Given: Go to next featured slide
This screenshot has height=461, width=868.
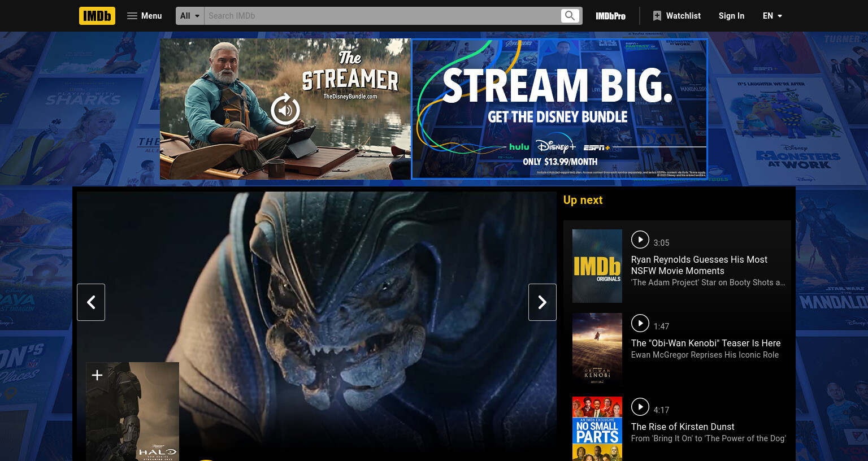Looking at the screenshot, I should (542, 302).
